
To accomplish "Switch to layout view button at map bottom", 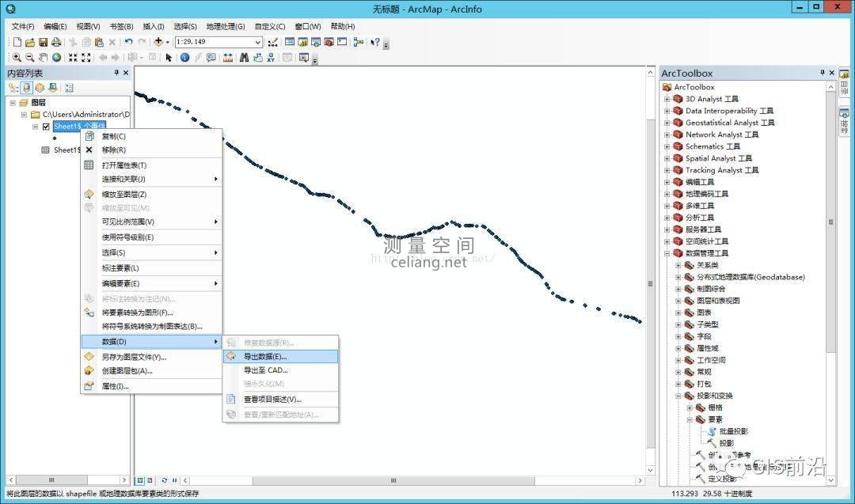I will point(150,480).
